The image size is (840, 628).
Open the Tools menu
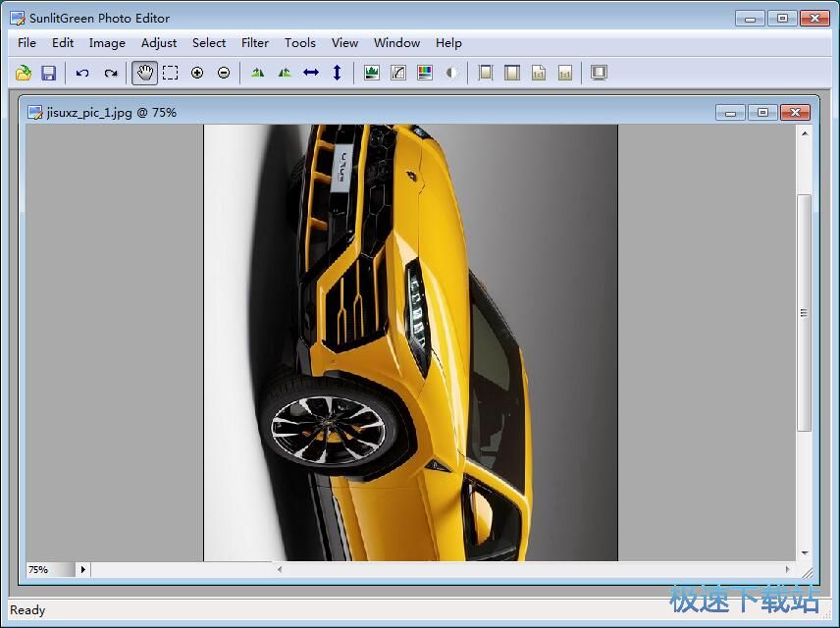pyautogui.click(x=300, y=43)
